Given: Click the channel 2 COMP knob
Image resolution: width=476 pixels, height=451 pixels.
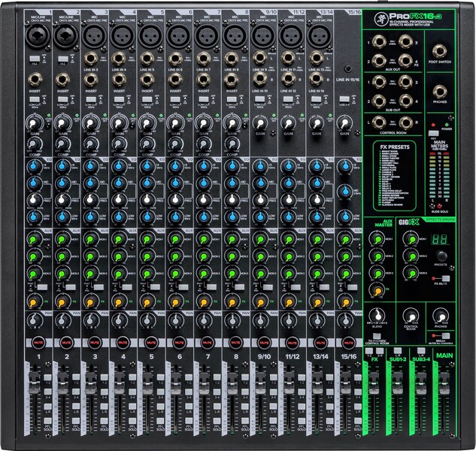Looking at the screenshot, I should (62, 144).
